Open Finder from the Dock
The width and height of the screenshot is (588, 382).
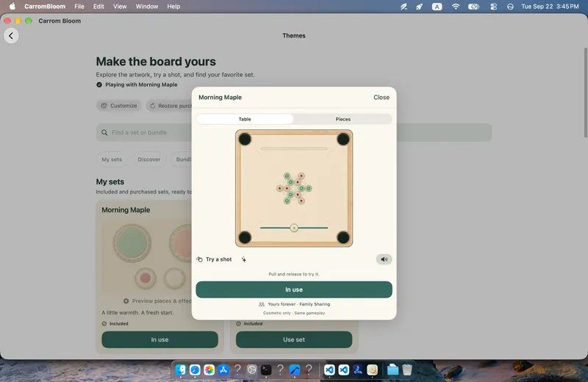(181, 370)
